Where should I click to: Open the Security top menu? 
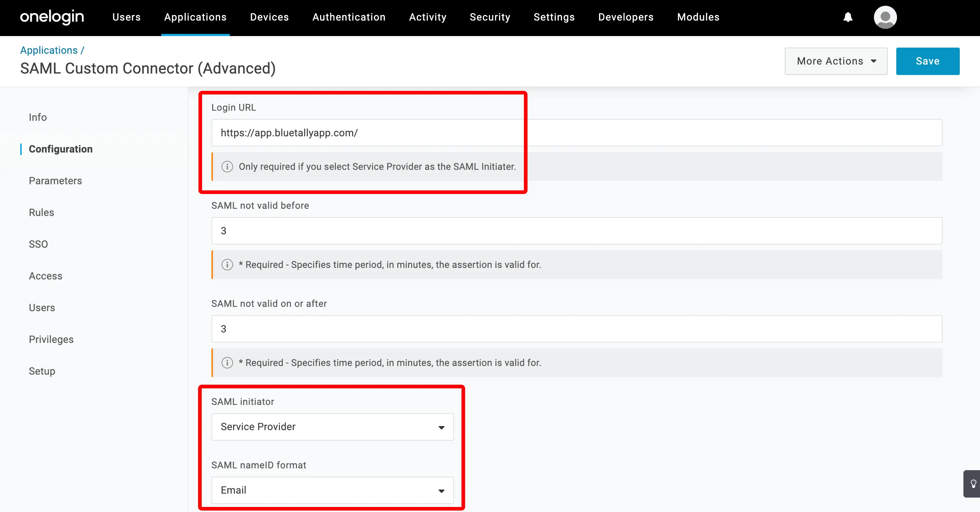(x=490, y=17)
